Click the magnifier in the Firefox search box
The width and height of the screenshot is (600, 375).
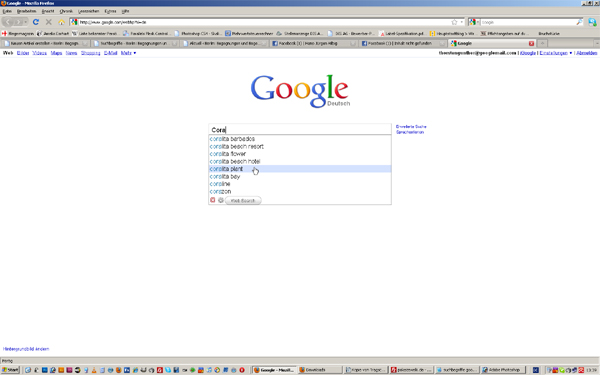tap(579, 22)
